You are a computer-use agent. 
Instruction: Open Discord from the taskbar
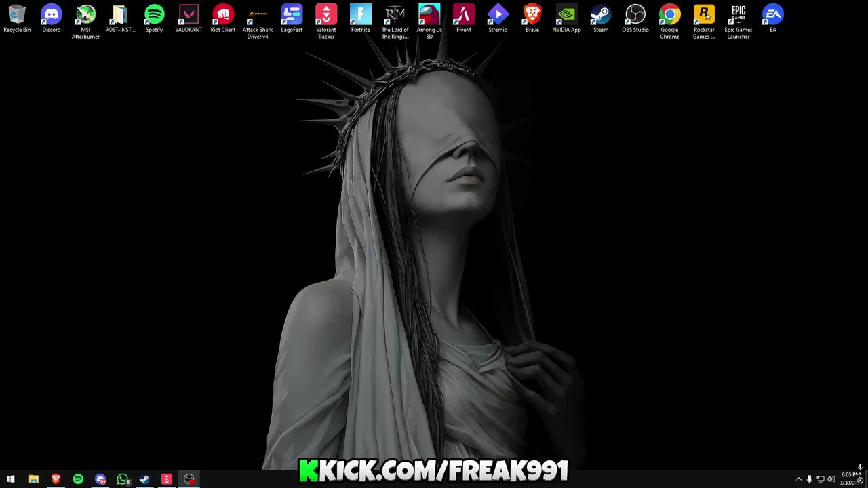click(100, 479)
